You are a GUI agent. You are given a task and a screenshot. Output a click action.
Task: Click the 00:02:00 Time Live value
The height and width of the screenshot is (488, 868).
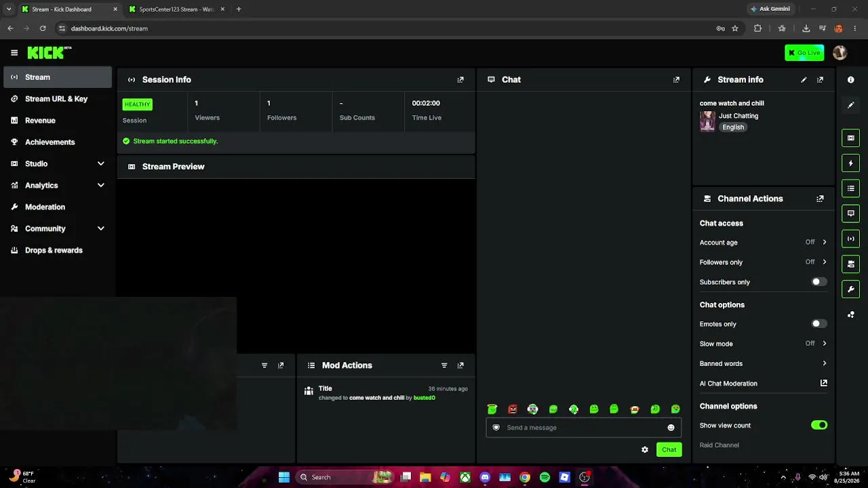426,103
